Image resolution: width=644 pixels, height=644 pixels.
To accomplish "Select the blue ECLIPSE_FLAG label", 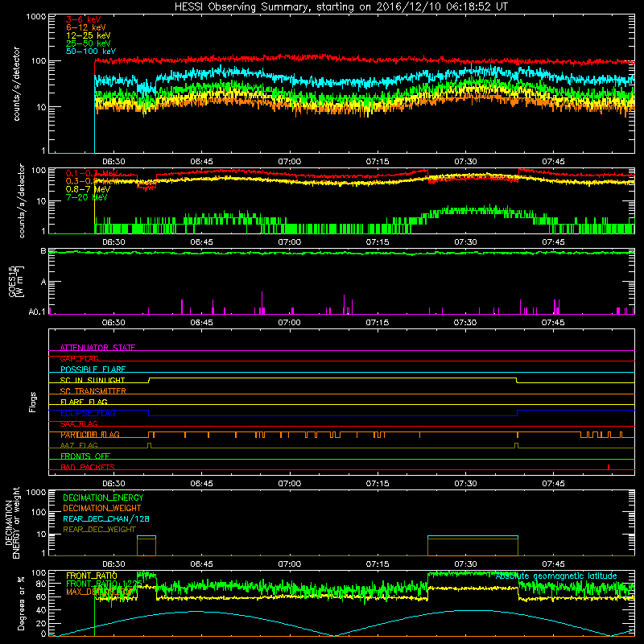I will (88, 413).
